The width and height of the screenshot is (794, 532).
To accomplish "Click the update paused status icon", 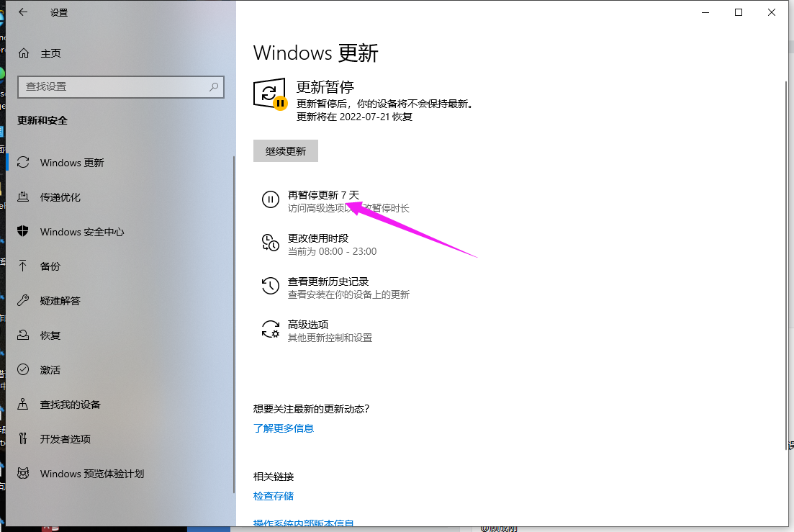I will click(x=271, y=94).
